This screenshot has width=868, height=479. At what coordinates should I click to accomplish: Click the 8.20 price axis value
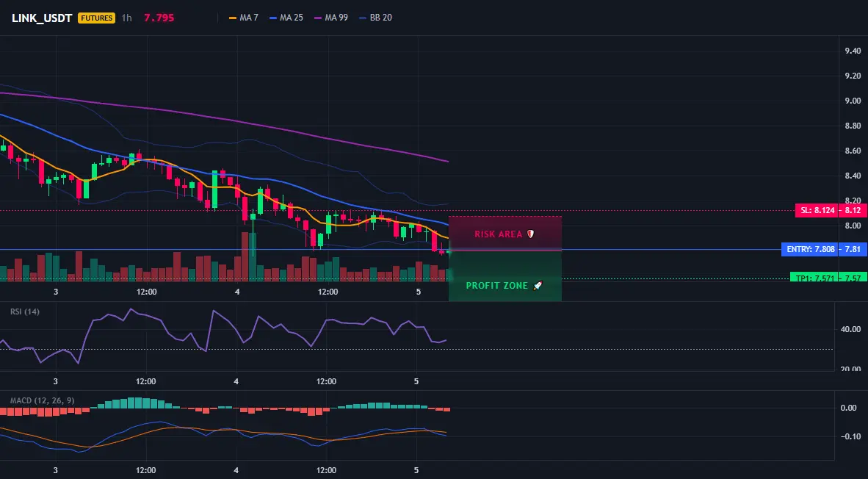[x=853, y=201]
